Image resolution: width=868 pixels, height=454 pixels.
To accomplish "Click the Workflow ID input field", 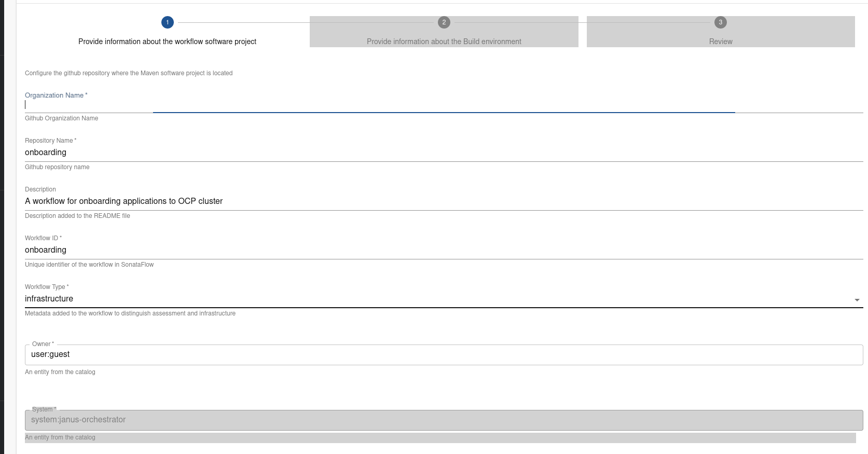I will pyautogui.click(x=444, y=250).
